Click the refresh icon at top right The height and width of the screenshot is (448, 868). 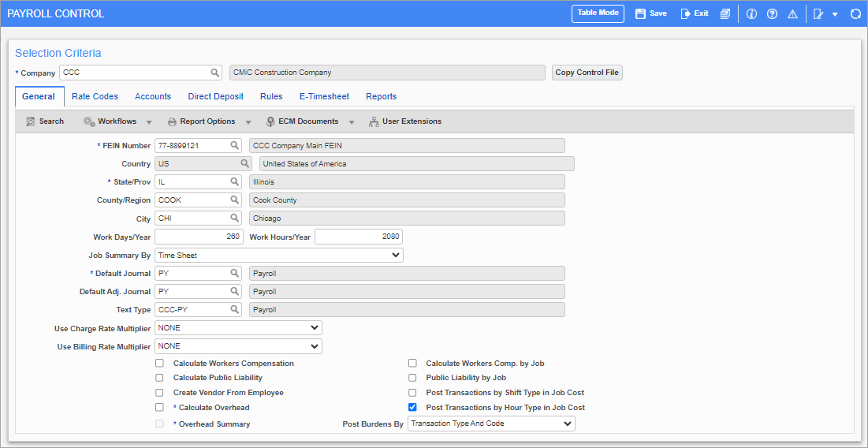[855, 13]
